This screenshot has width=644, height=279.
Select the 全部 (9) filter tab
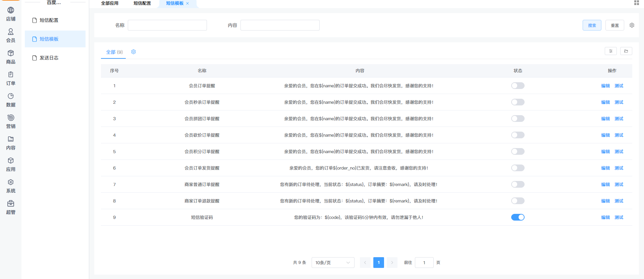114,52
